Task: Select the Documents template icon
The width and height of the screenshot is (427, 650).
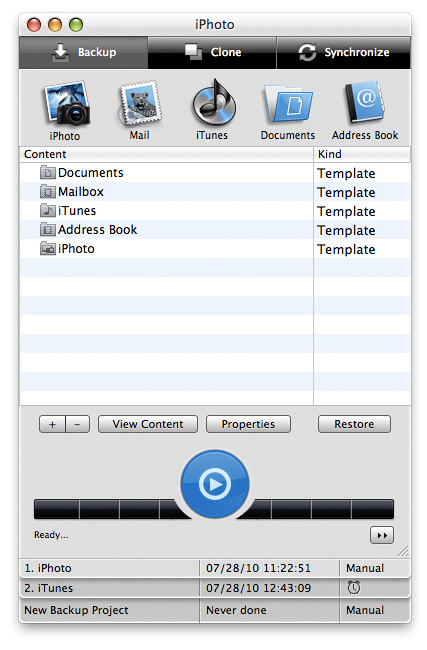Action: [x=288, y=104]
